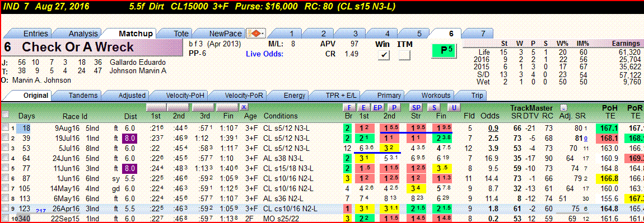Check the box for race line 5 (11Jun16)
644x223 pixels.
[5, 168]
